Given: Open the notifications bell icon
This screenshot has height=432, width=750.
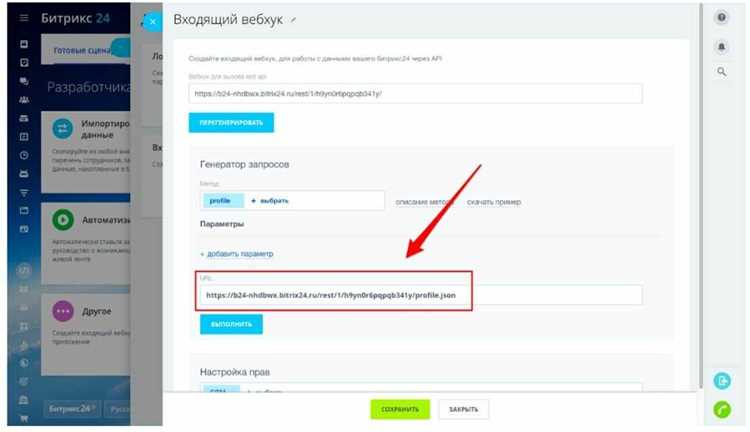Looking at the screenshot, I should (x=721, y=47).
